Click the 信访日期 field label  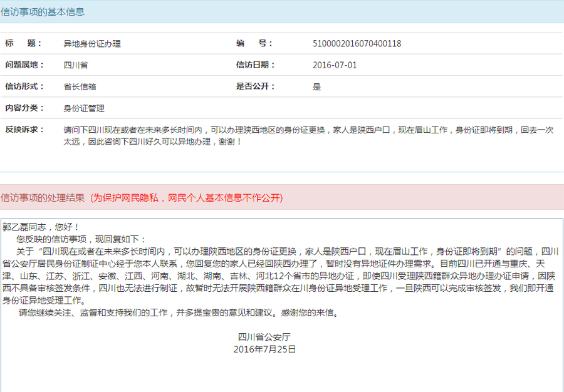coord(255,65)
